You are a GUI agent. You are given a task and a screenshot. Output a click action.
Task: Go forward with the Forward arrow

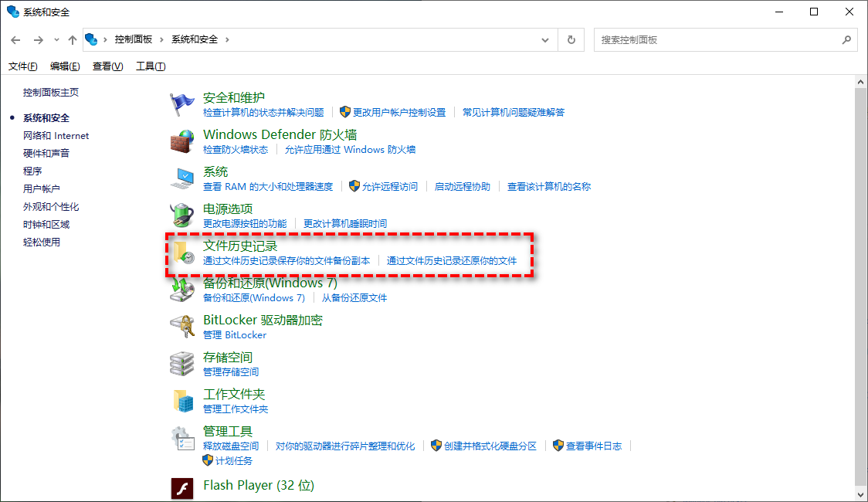(38, 40)
